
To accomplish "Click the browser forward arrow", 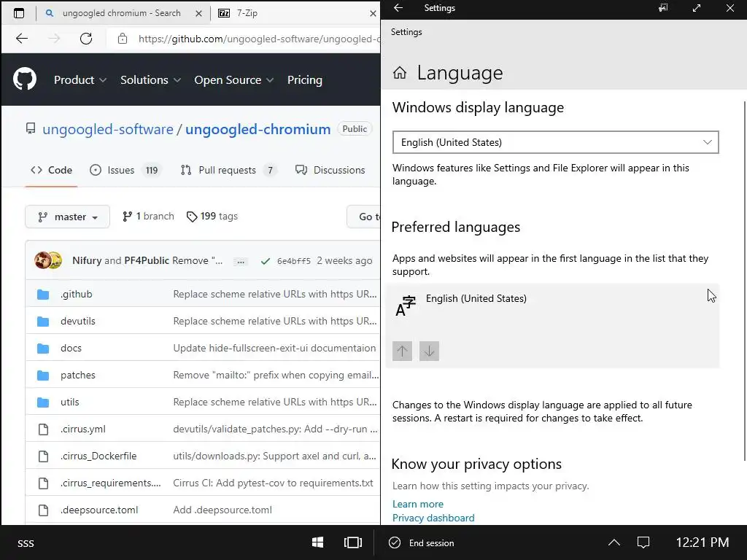I will coord(54,39).
